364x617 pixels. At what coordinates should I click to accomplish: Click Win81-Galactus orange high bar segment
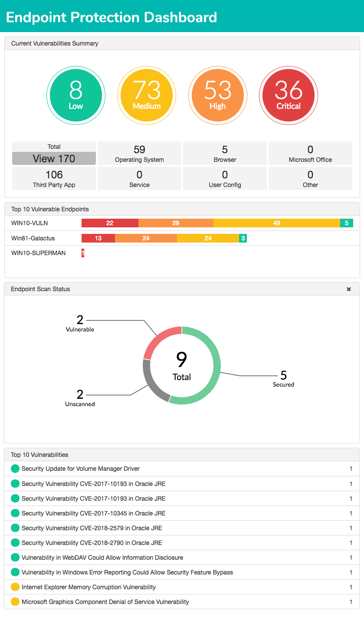point(146,238)
